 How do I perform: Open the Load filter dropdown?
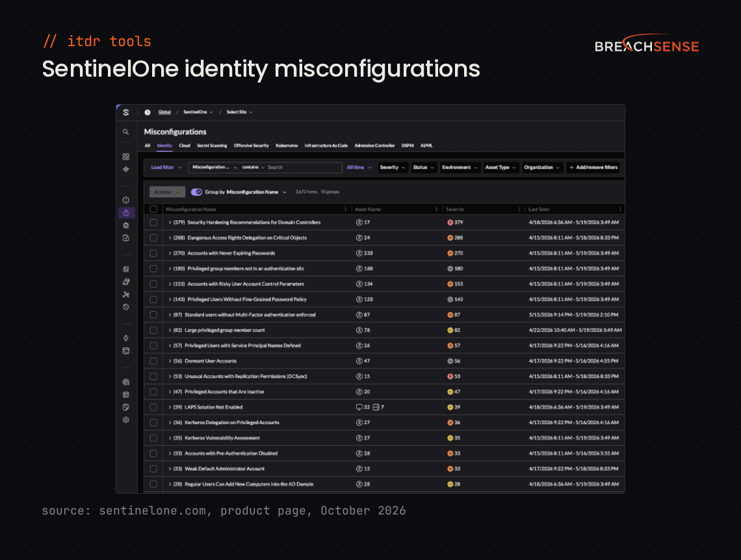(x=166, y=168)
